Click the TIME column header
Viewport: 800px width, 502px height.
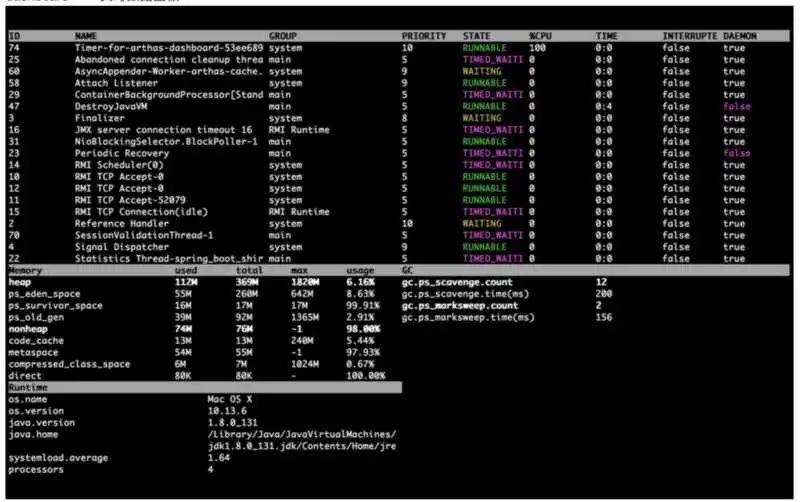pyautogui.click(x=606, y=36)
